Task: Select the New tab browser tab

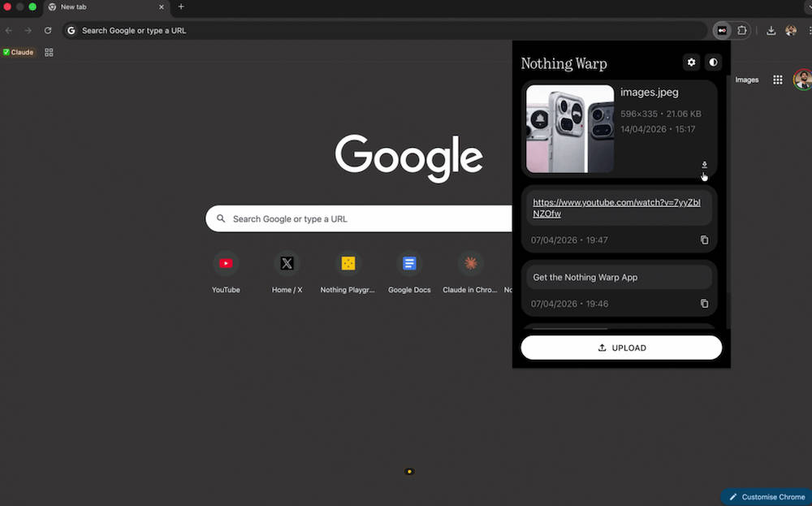Action: pos(97,6)
